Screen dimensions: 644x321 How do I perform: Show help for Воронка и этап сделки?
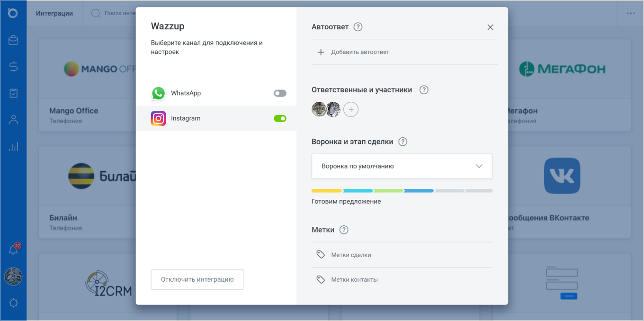coord(402,142)
